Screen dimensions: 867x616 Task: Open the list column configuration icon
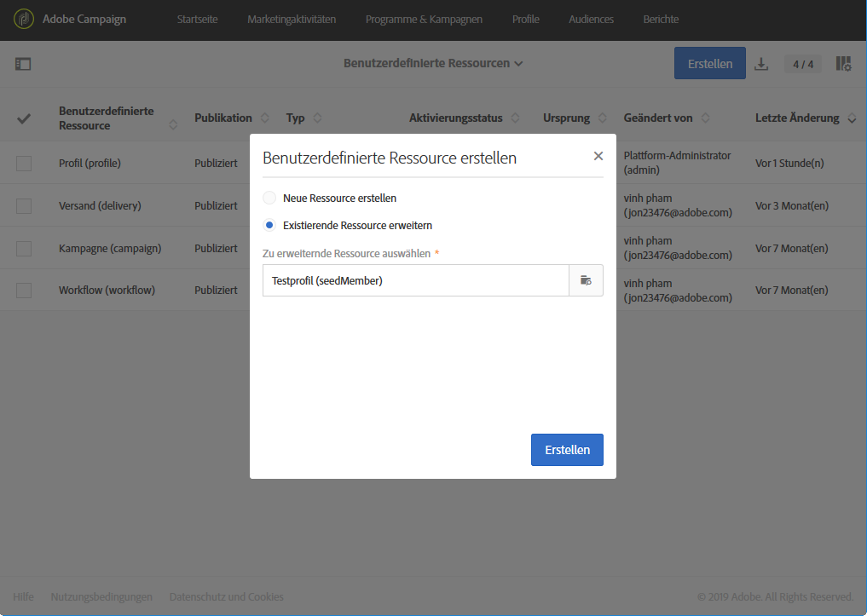click(843, 64)
